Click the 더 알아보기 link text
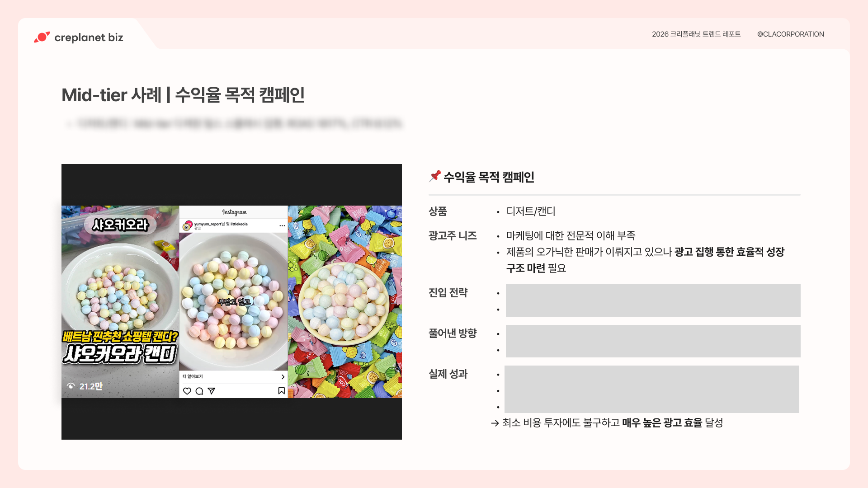868x488 pixels. 193,376
